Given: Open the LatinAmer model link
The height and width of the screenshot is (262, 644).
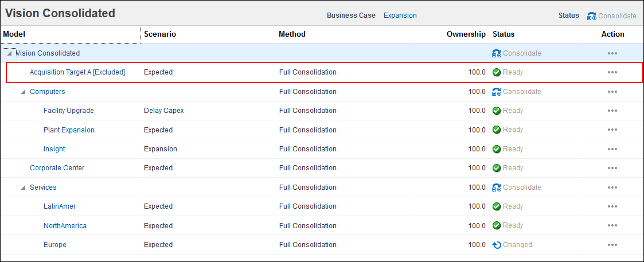Looking at the screenshot, I should pyautogui.click(x=60, y=206).
